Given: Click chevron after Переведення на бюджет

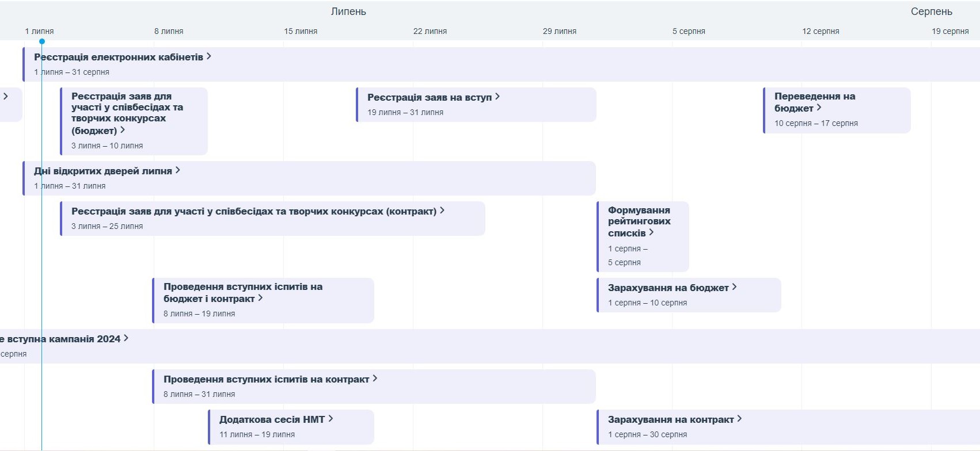Looking at the screenshot, I should pos(819,108).
